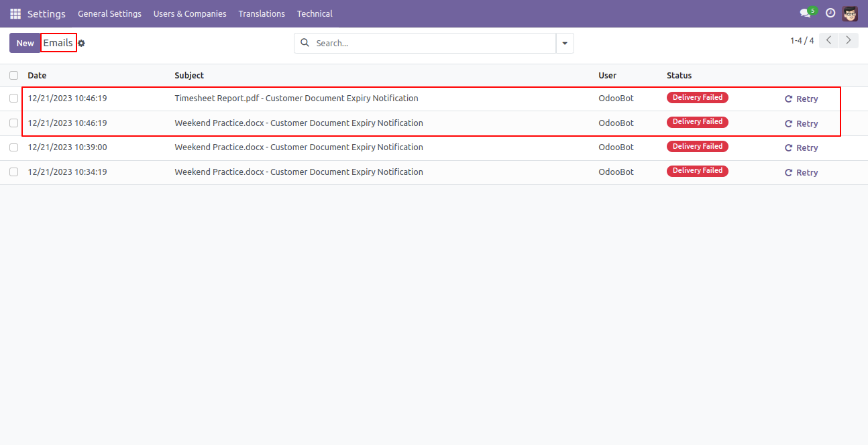Open the General Settings menu
This screenshot has width=868, height=445.
pos(109,13)
